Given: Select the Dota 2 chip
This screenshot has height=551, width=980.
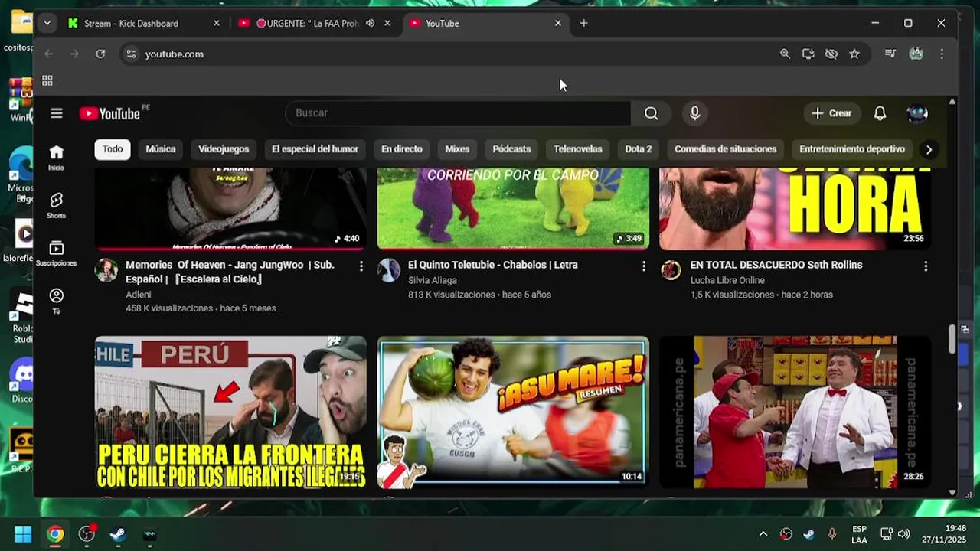Looking at the screenshot, I should click(639, 149).
